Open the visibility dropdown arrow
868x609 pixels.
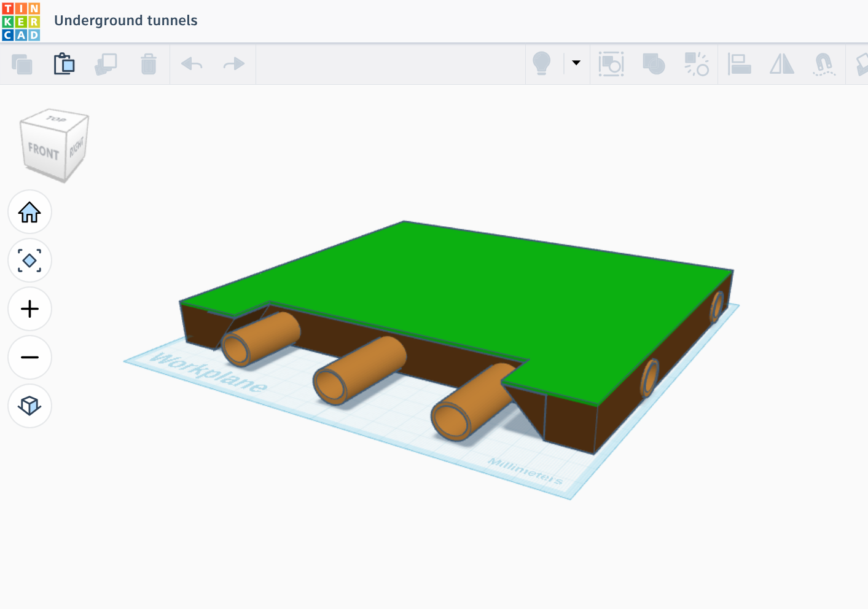576,63
